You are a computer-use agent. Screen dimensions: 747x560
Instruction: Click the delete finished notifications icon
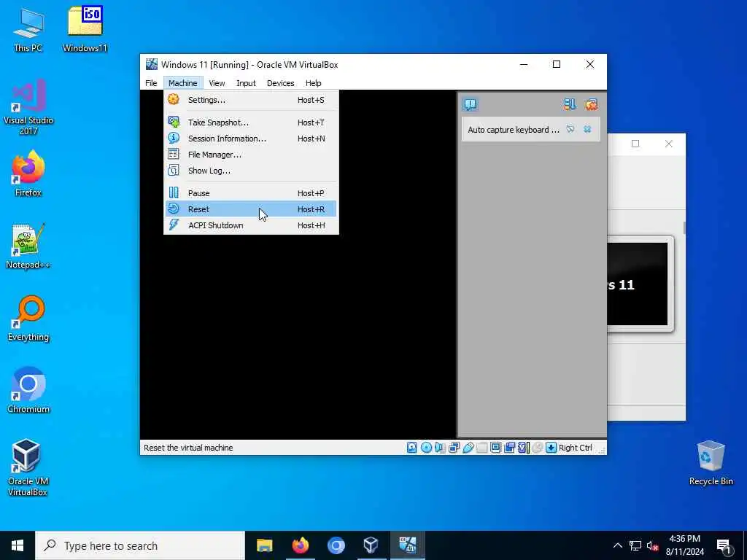[x=591, y=104]
